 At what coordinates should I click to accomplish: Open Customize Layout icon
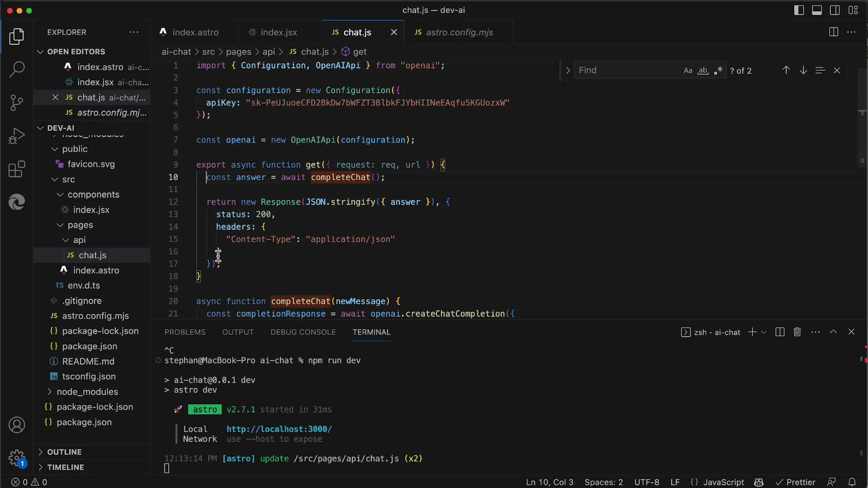853,10
